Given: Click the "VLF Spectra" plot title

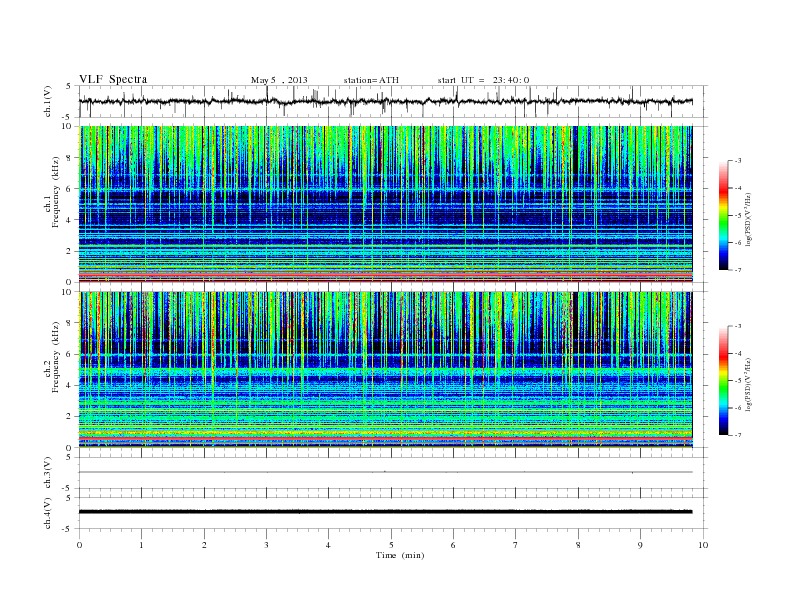Looking at the screenshot, I should [113, 79].
